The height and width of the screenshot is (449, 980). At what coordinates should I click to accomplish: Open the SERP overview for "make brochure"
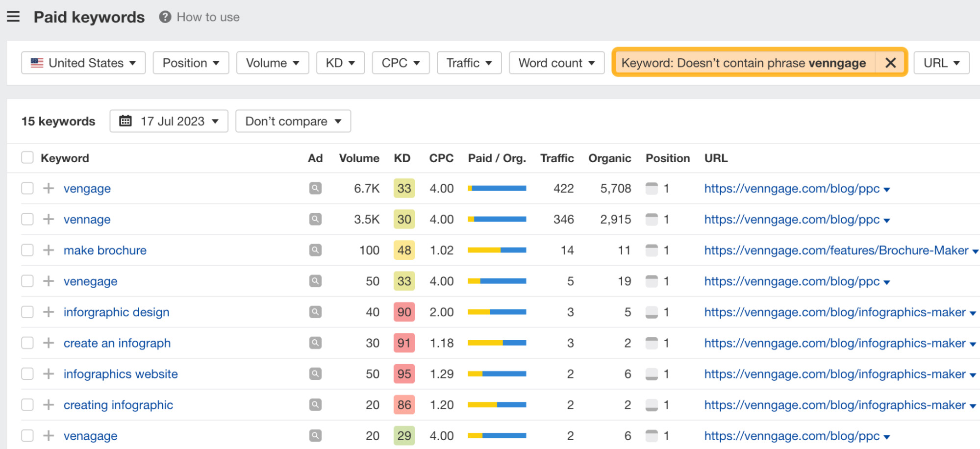pos(315,250)
